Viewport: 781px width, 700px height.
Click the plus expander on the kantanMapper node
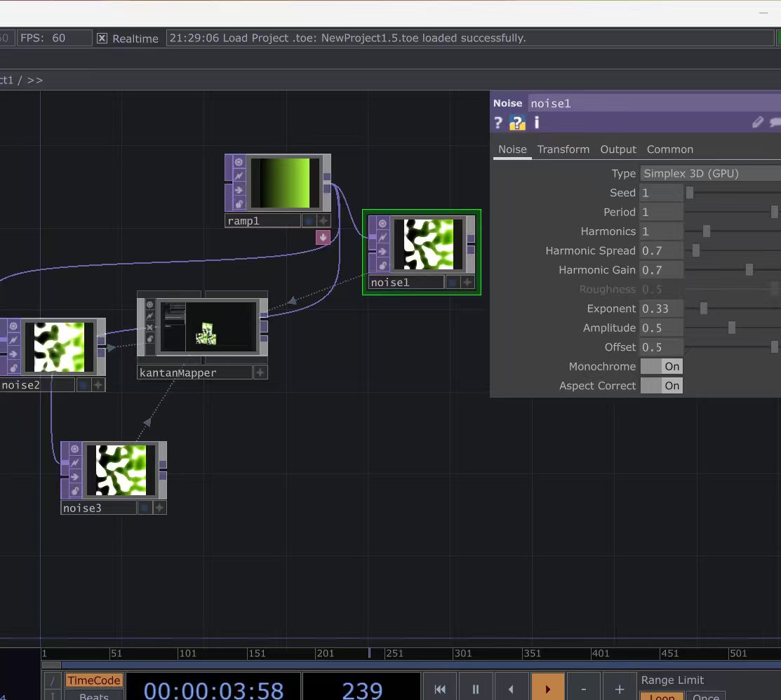pyautogui.click(x=260, y=372)
